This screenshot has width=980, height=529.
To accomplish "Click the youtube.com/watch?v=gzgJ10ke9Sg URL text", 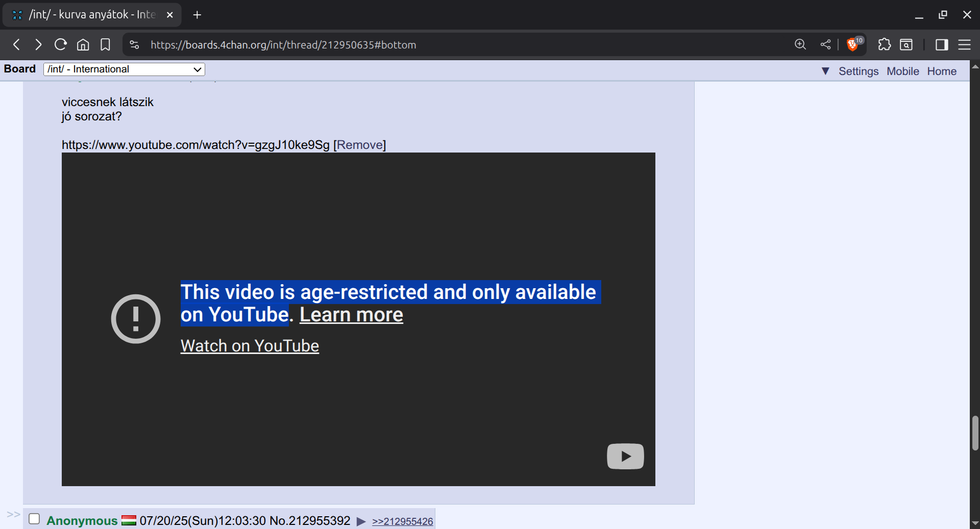I will pyautogui.click(x=195, y=145).
